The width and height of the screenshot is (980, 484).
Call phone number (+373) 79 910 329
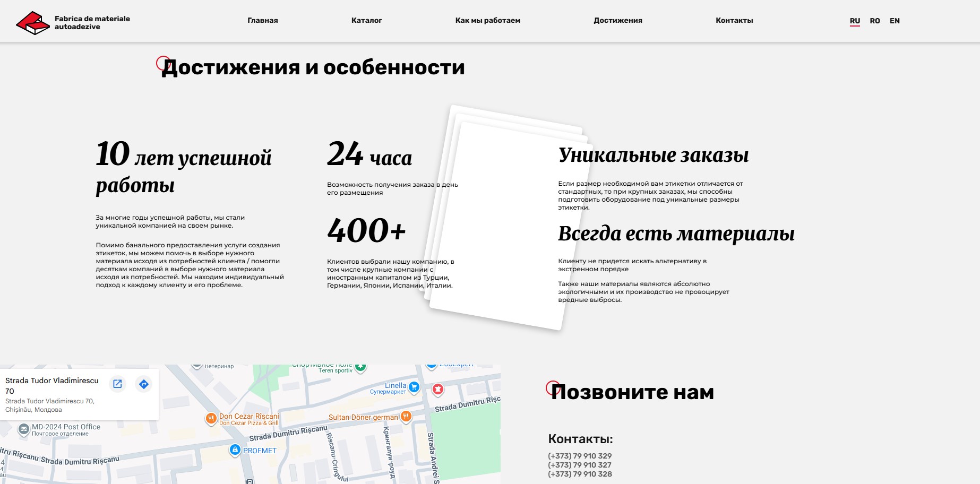580,456
